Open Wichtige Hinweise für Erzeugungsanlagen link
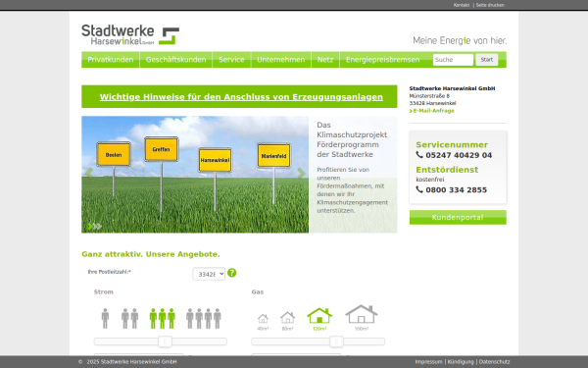The image size is (588, 368). point(241,97)
